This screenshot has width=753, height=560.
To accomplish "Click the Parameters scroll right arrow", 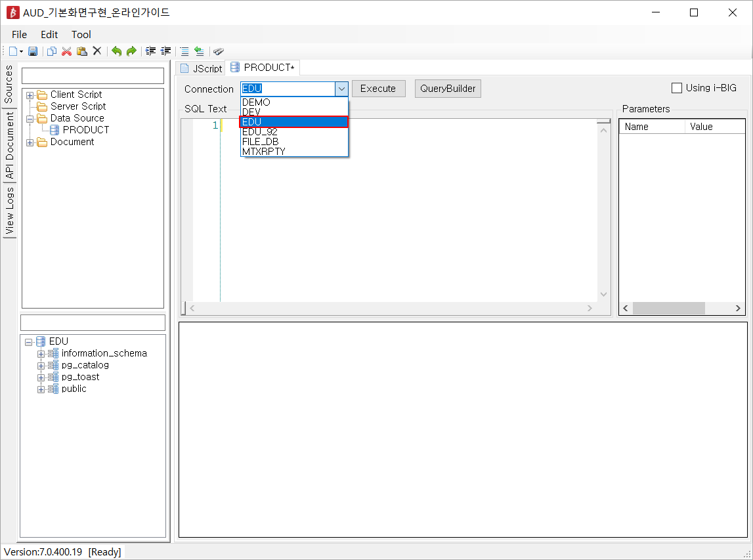I will 738,309.
